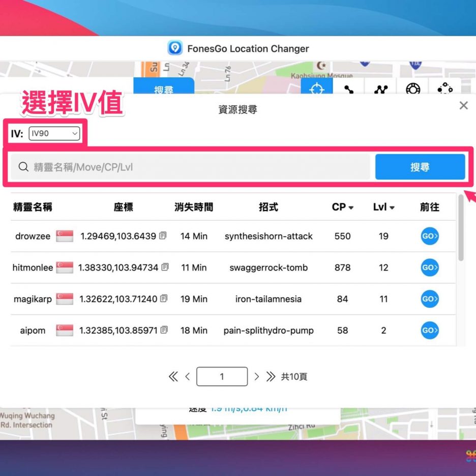Click the blue 搜尋 search button
Viewport: 476px width, 476px height.
point(420,167)
